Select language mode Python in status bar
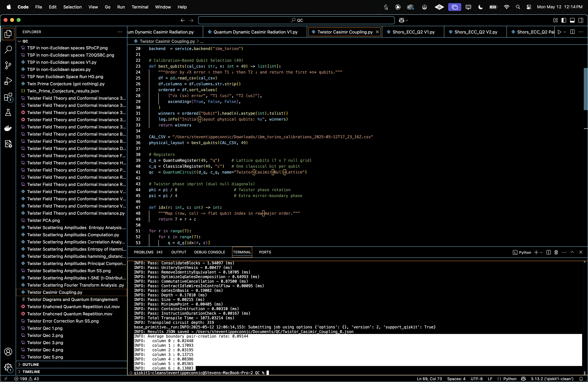Screen dimensions: 588x382 (510, 379)
